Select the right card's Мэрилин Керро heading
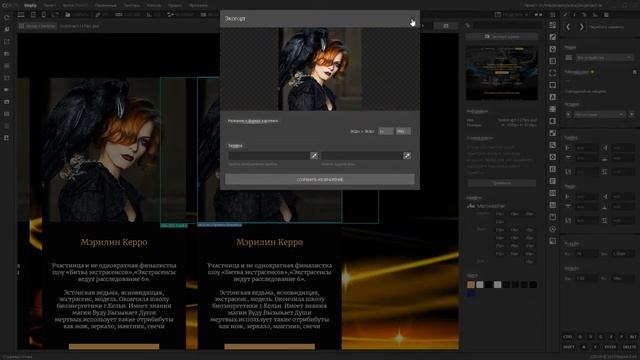 point(269,242)
